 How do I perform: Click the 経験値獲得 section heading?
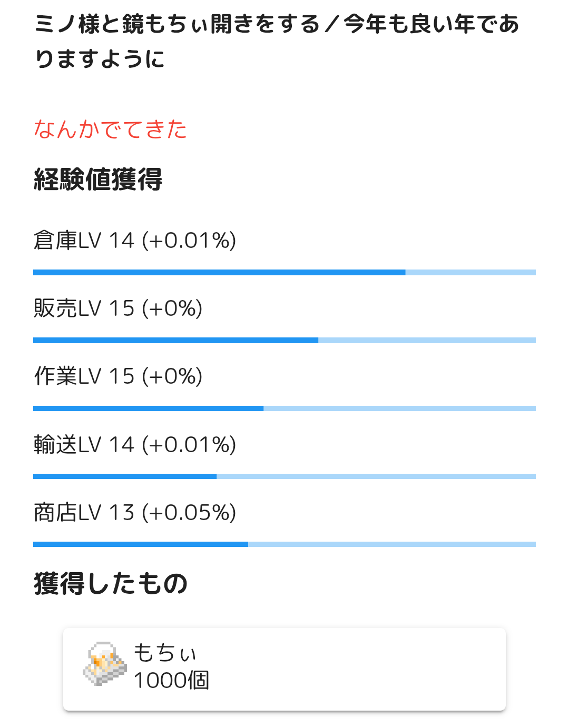pos(98,179)
